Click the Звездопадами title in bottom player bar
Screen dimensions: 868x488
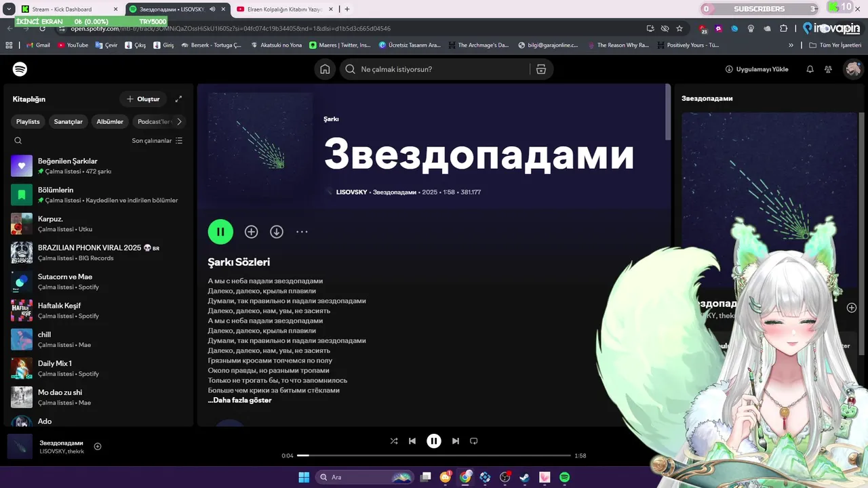click(x=61, y=443)
